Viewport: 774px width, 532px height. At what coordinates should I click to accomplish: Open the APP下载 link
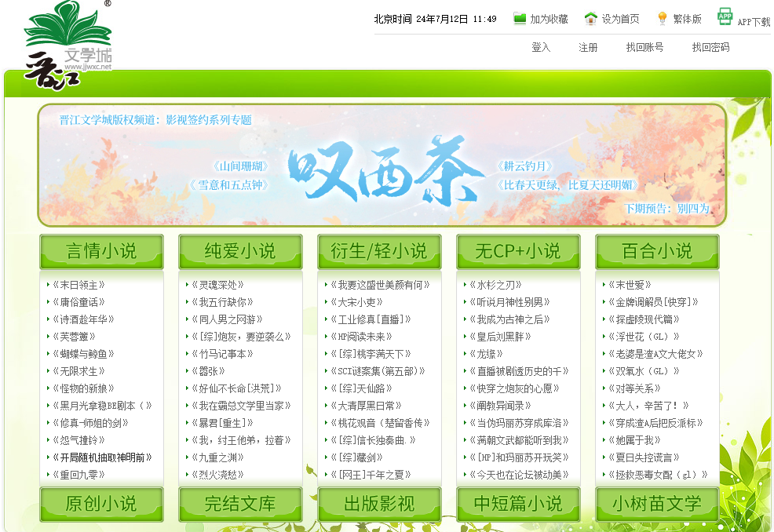point(754,22)
